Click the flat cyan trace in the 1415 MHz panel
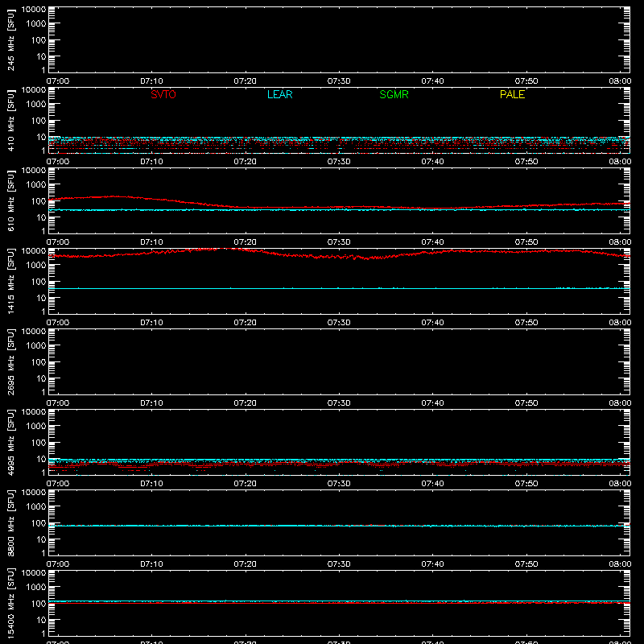The image size is (644, 644). [339, 288]
